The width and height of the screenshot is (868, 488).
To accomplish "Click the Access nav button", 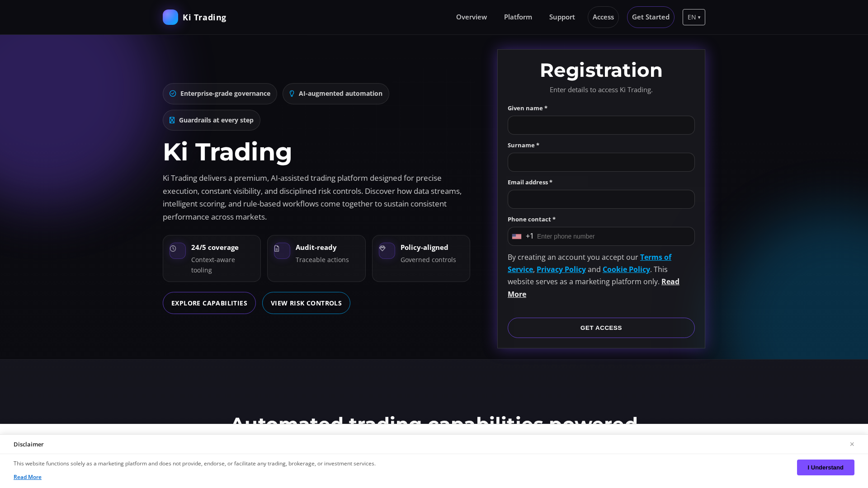I will [603, 17].
